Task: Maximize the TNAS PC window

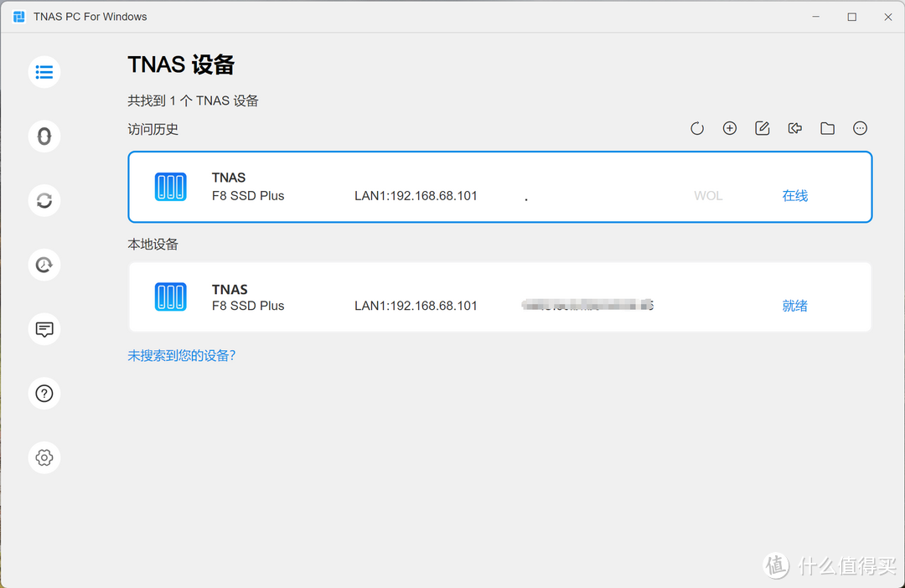Action: [x=852, y=17]
